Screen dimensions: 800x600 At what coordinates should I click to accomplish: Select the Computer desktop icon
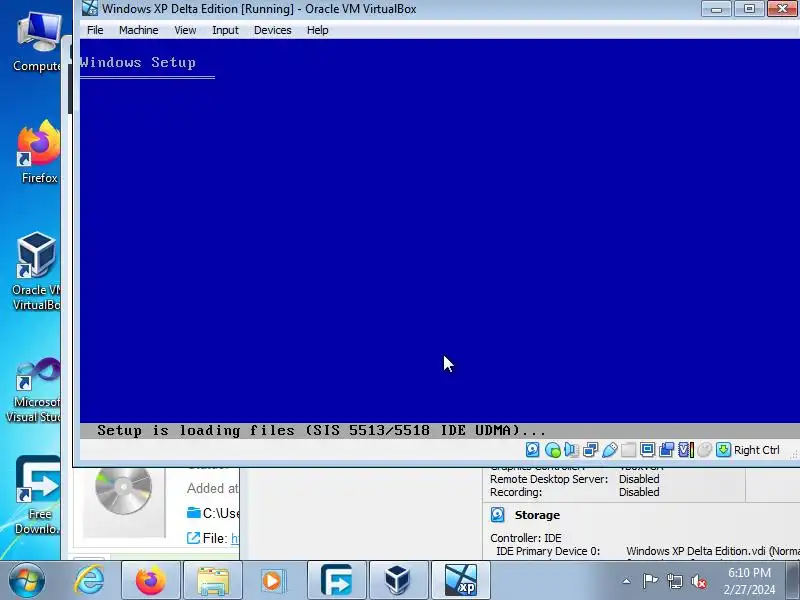[x=38, y=42]
